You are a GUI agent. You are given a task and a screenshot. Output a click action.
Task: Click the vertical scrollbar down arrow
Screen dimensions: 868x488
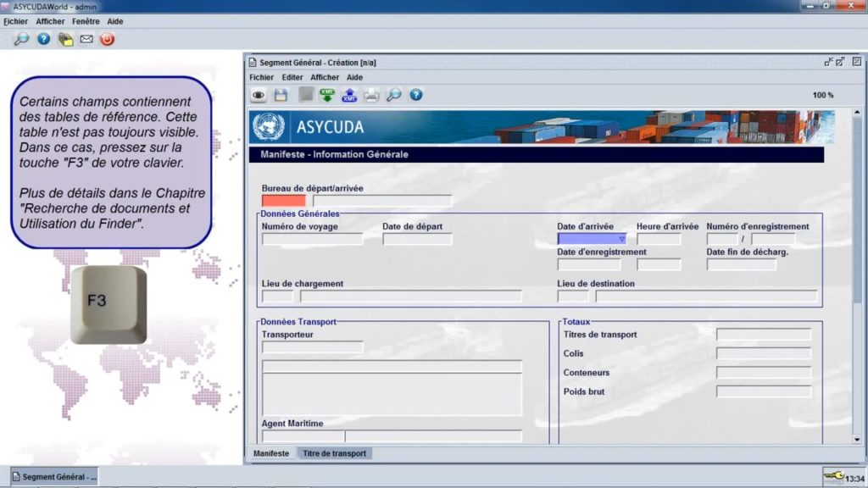click(x=857, y=440)
